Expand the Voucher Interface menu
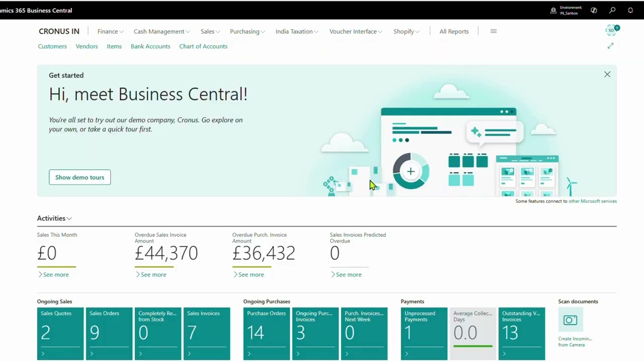644x362 pixels. click(356, 31)
